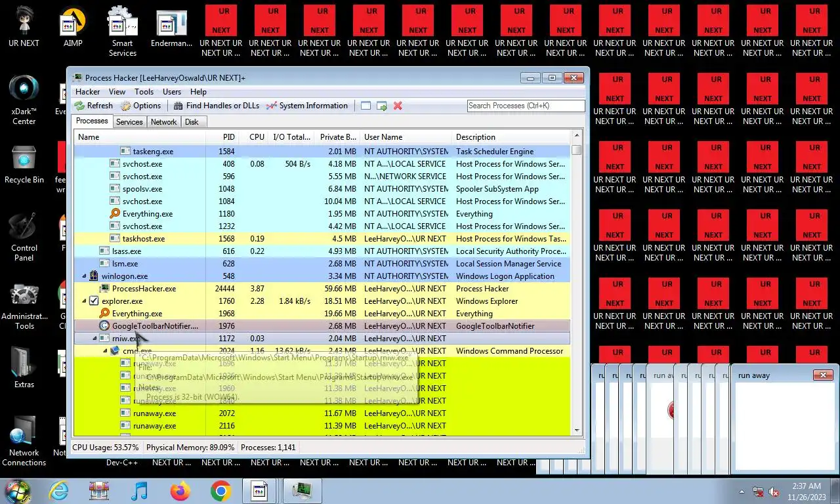The height and width of the screenshot is (504, 840).
Task: Open Find Handles or DLLs
Action: [216, 106]
